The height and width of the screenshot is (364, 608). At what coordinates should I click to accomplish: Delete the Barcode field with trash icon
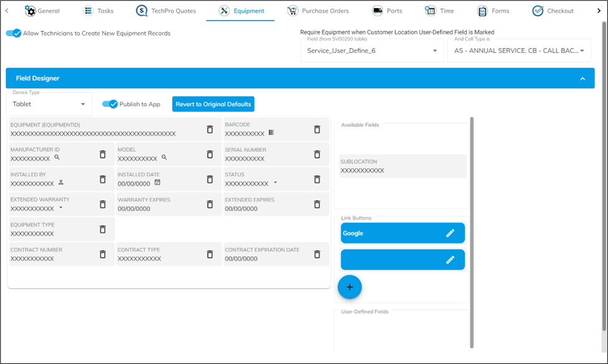317,129
